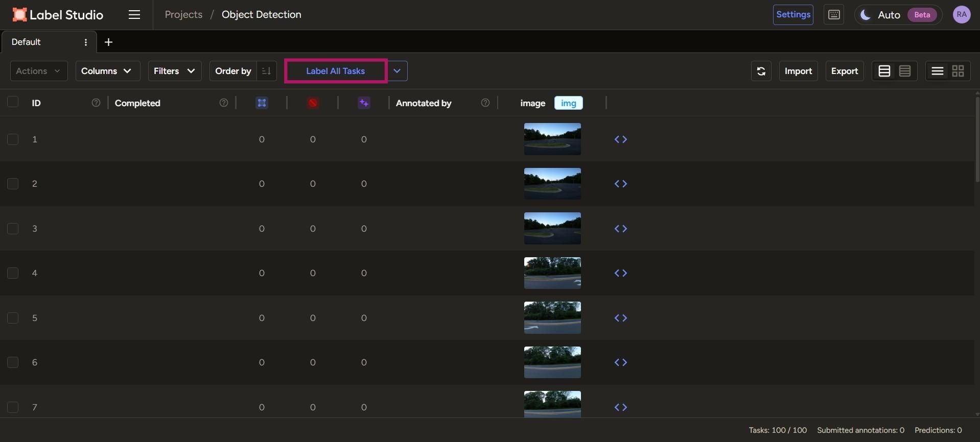Switch to comfortable row density
Viewport: 980px width, 442px height.
[x=884, y=71]
